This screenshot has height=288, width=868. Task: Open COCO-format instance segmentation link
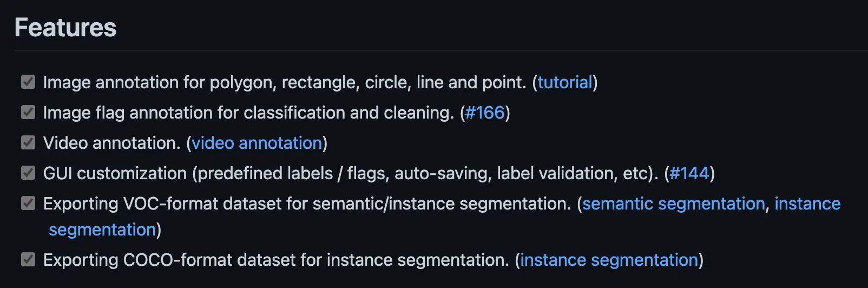[x=609, y=260]
